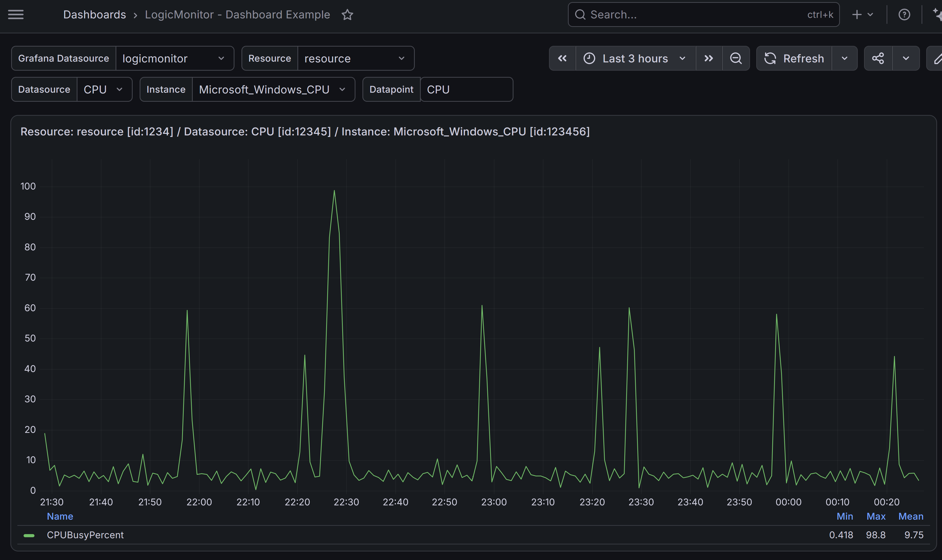Click the Instance label
Viewport: 942px width, 560px height.
coord(166,89)
